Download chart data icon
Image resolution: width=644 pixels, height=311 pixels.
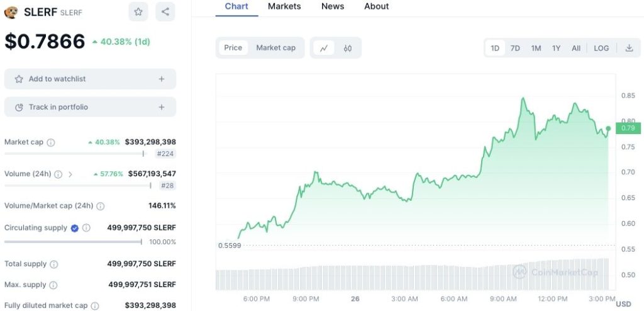coord(629,48)
